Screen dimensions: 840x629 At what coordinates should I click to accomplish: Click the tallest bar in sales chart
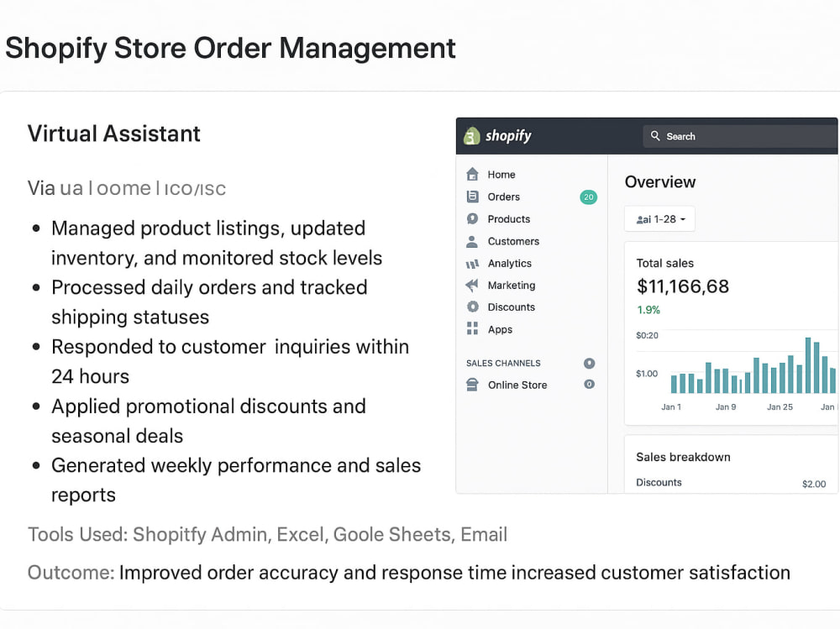pyautogui.click(x=808, y=365)
